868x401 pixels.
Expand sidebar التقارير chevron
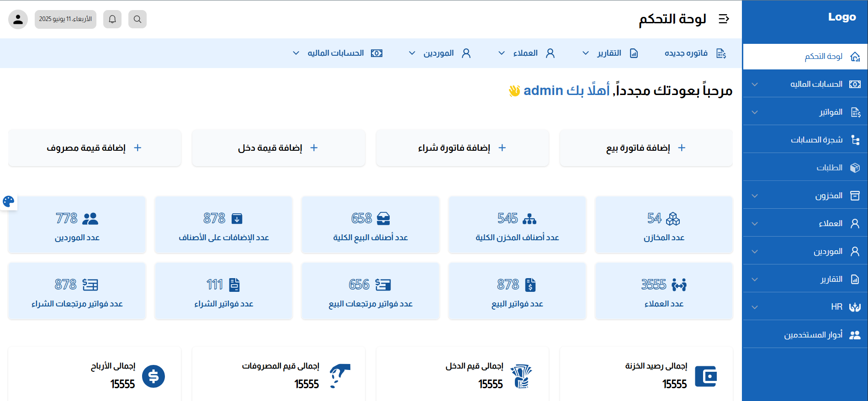[755, 280]
